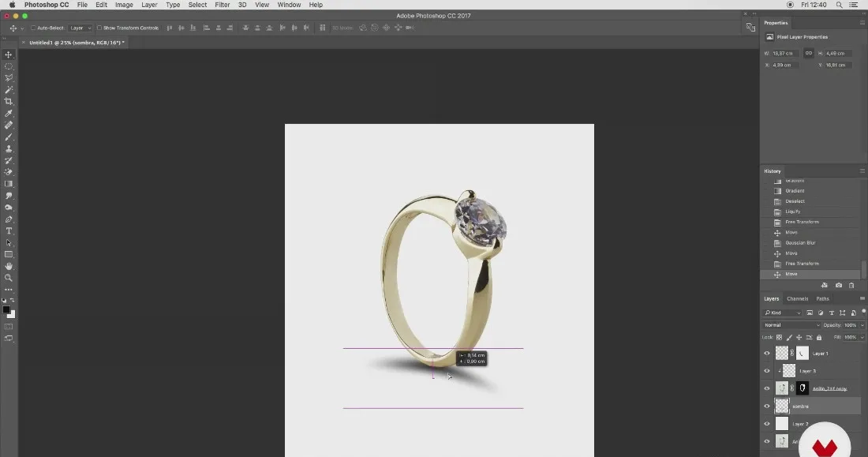868x457 pixels.
Task: Open the blend mode Normal dropdown
Action: (791, 325)
